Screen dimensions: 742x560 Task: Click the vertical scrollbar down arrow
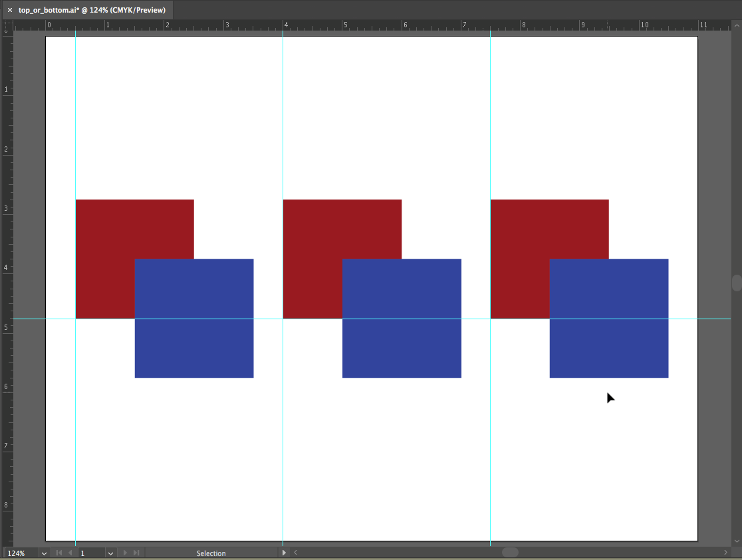point(736,540)
